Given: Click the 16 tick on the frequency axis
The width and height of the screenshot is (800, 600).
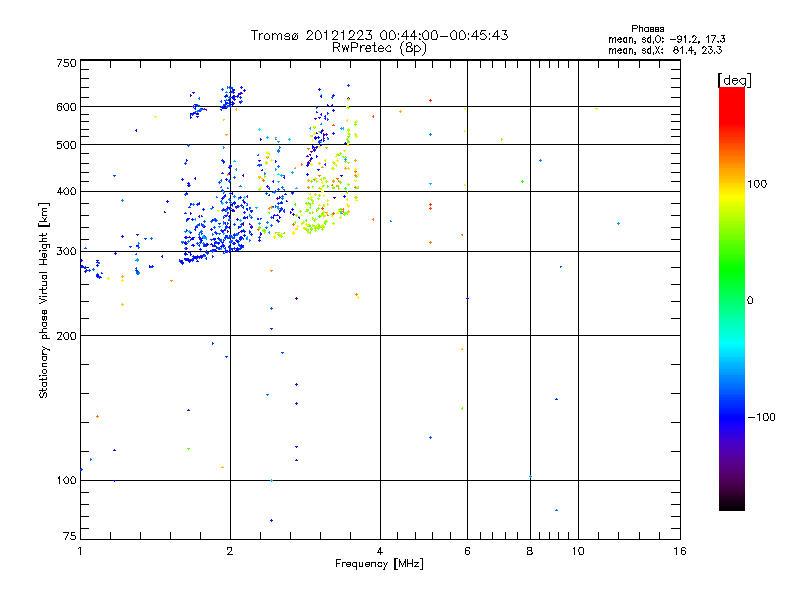Looking at the screenshot, I should [x=679, y=552].
